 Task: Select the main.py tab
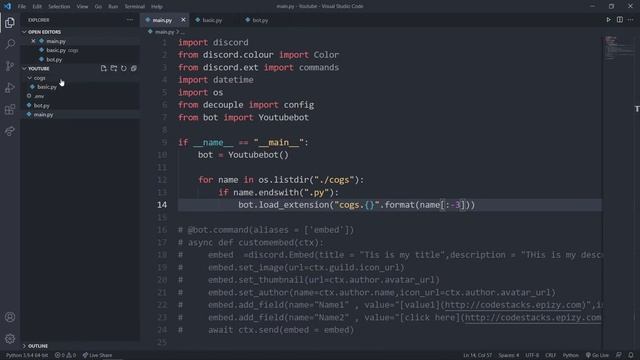click(x=162, y=20)
